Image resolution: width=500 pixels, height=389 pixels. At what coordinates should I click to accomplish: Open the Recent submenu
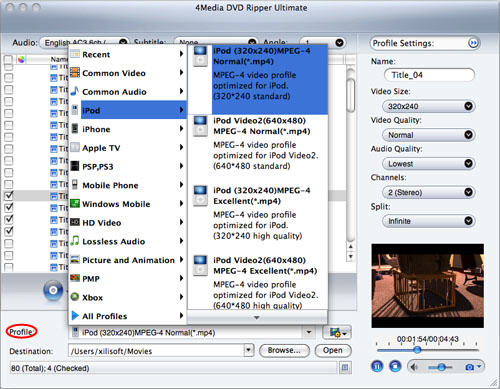(128, 54)
